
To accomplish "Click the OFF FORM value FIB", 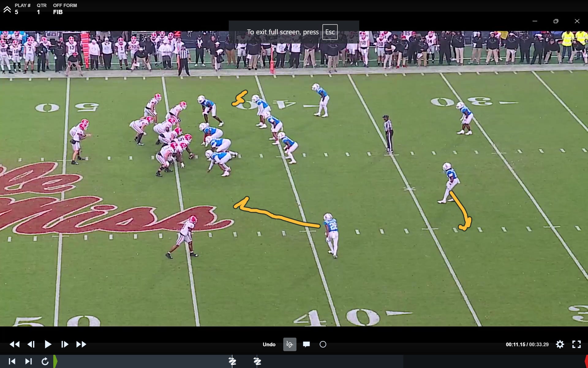I will [58, 12].
